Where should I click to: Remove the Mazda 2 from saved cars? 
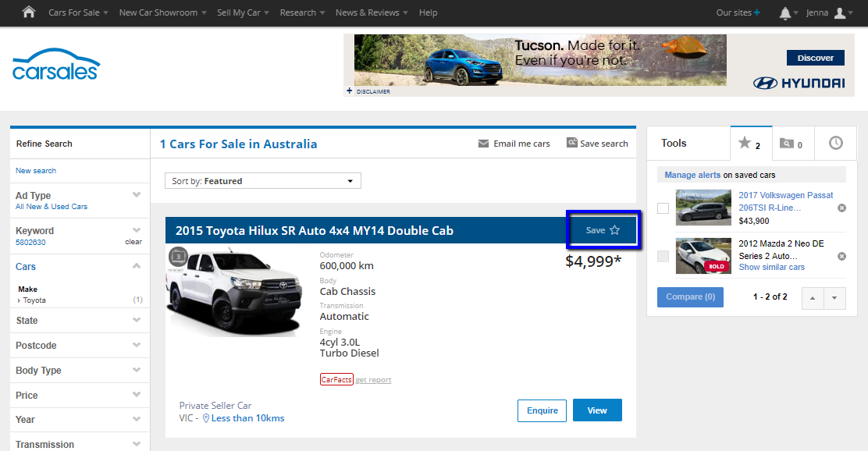tap(841, 256)
